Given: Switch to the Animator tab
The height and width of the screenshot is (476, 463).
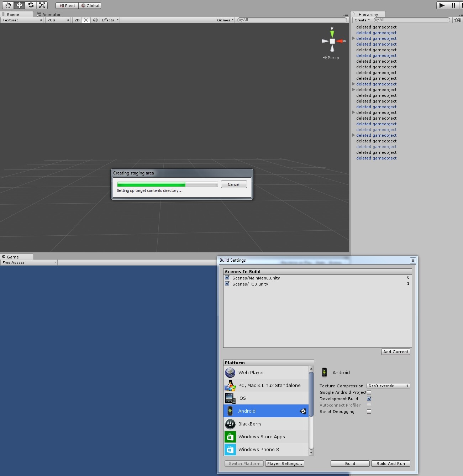Looking at the screenshot, I should click(49, 15).
